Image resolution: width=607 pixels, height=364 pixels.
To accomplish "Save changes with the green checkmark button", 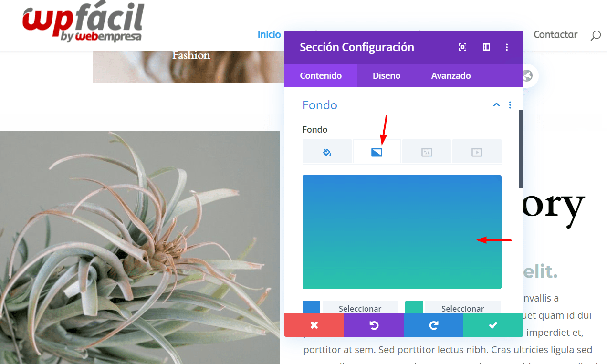I will [x=493, y=325].
